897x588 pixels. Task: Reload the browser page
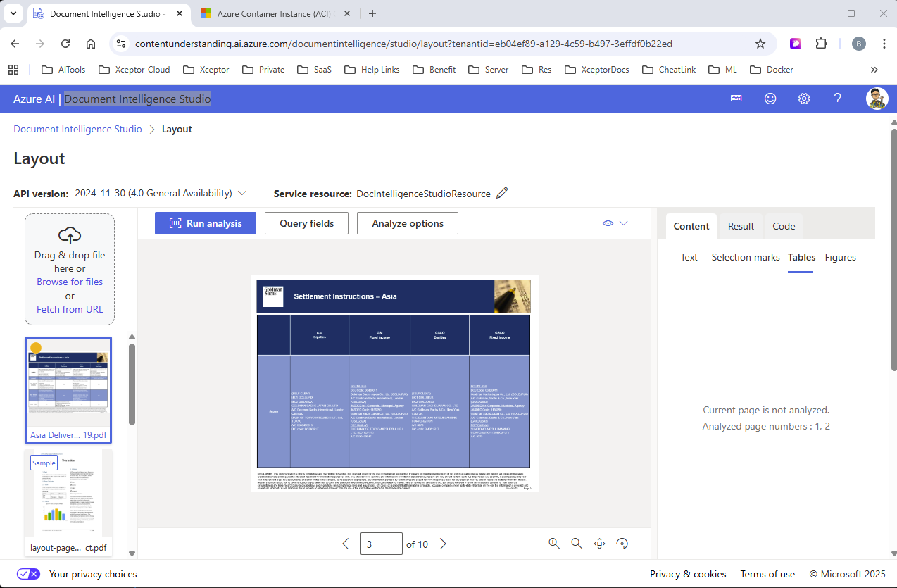(65, 44)
